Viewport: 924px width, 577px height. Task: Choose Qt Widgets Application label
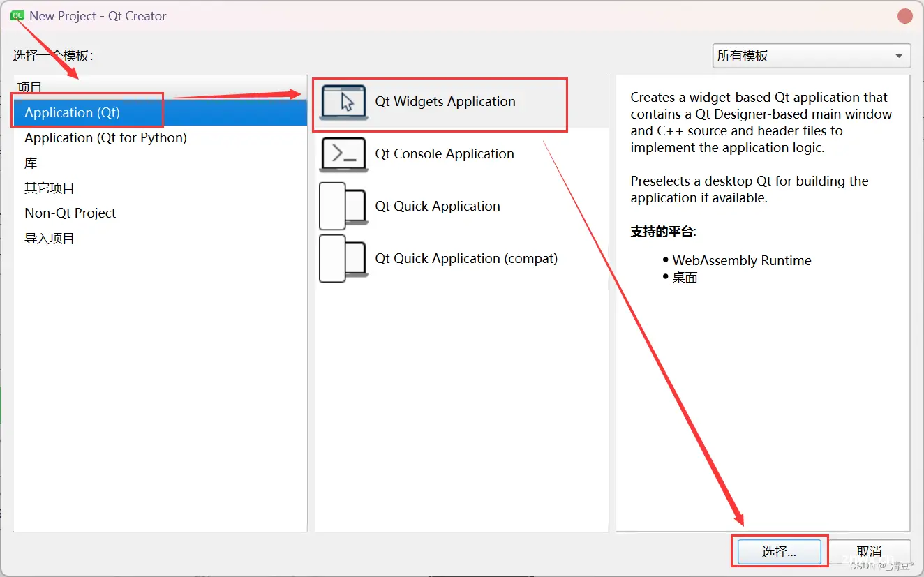point(445,102)
